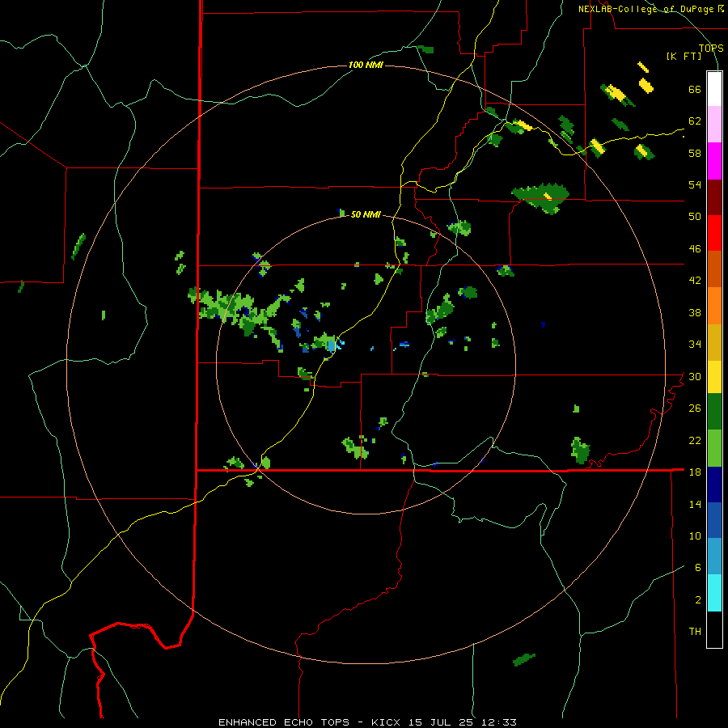Click the mustard gold legend swatch
This screenshot has width=728, height=728.
pyautogui.click(x=714, y=342)
